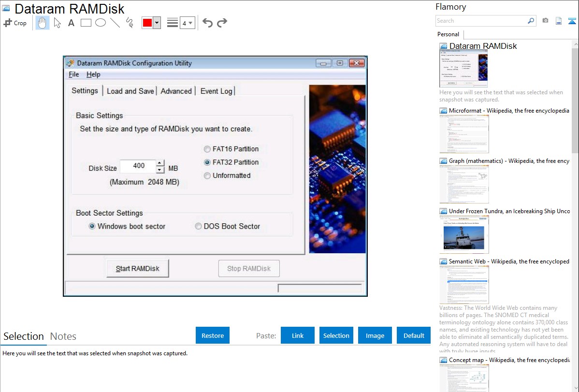Activate the Crop tool
Viewport: 579px width, 392px height.
pyautogui.click(x=15, y=23)
